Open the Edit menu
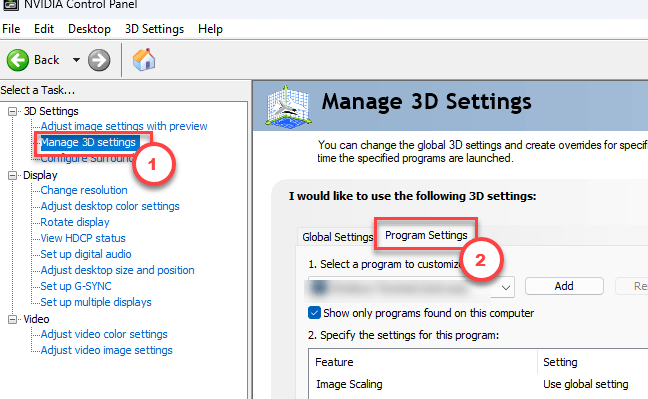 coord(44,29)
